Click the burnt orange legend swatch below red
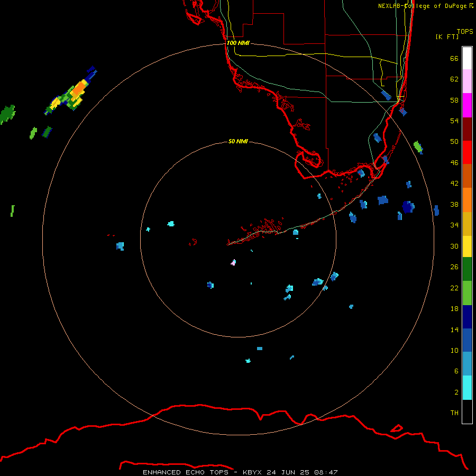 (467, 176)
